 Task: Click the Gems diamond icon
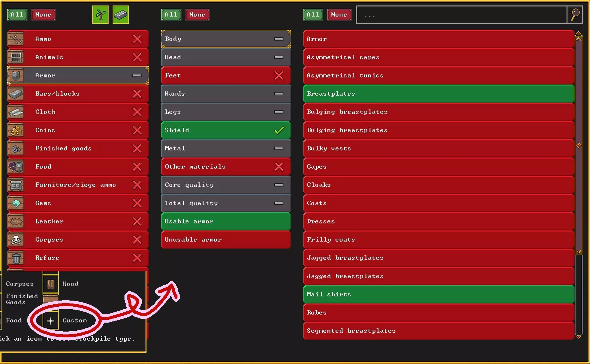tap(16, 203)
